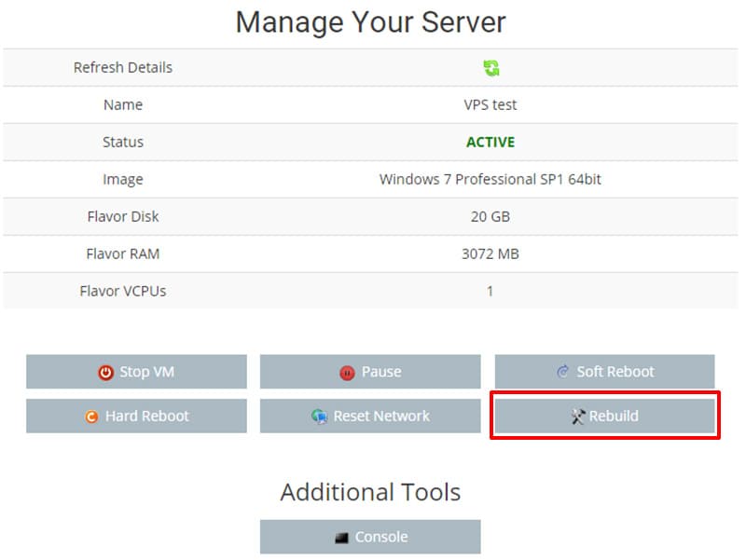Click the globe icon on Reset Network
The width and height of the screenshot is (746, 560).
pos(319,417)
